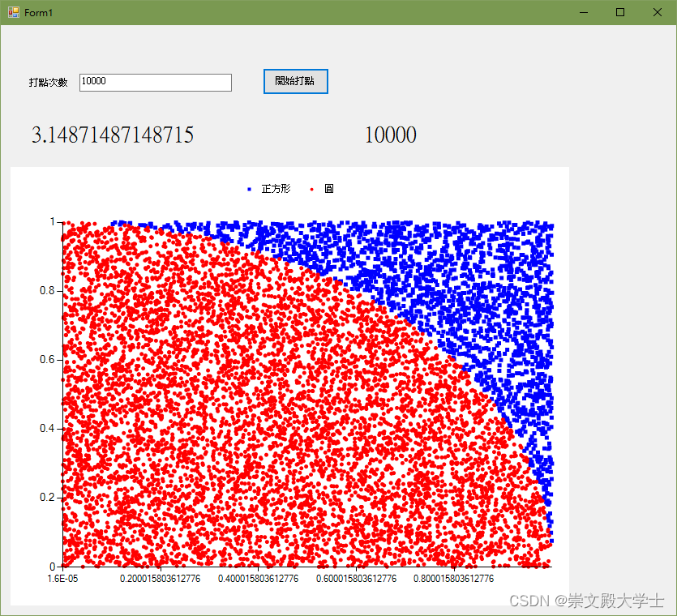This screenshot has height=616, width=677.
Task: Close the Form1 window
Action: [658, 12]
